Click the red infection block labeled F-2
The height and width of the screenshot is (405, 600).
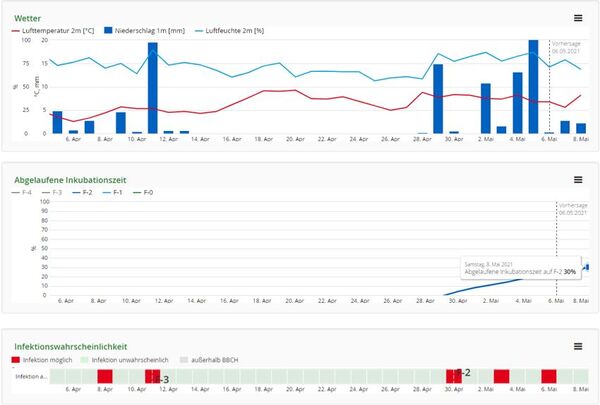tap(453, 376)
